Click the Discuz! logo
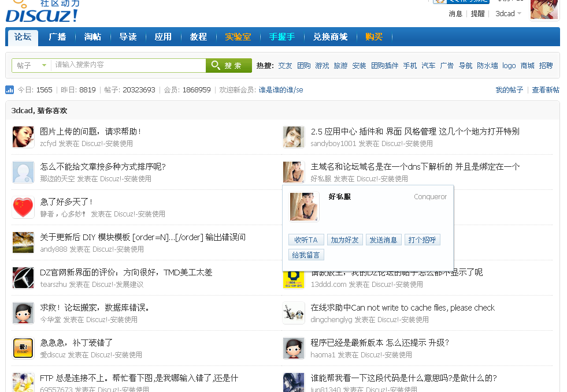This screenshot has height=392, width=567. (x=42, y=12)
